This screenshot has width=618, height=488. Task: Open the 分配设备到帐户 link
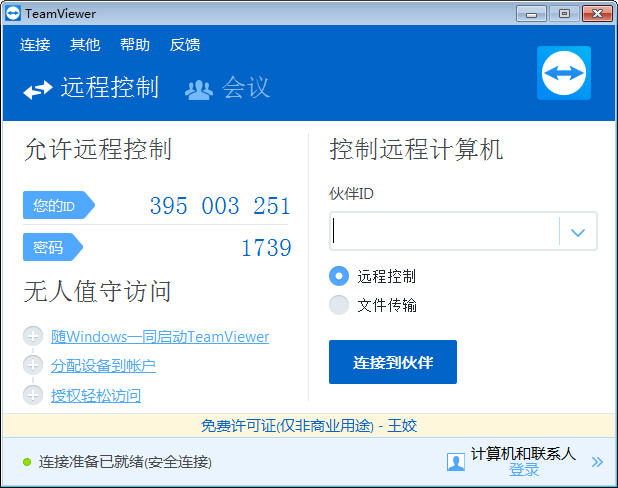103,366
